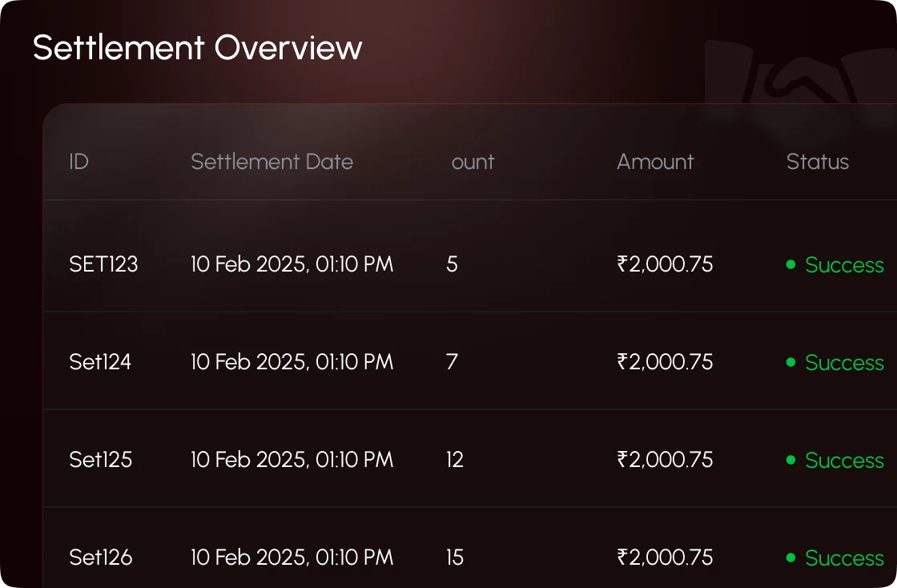The height and width of the screenshot is (588, 897).
Task: Sort the table by the ID column header
Action: point(78,162)
